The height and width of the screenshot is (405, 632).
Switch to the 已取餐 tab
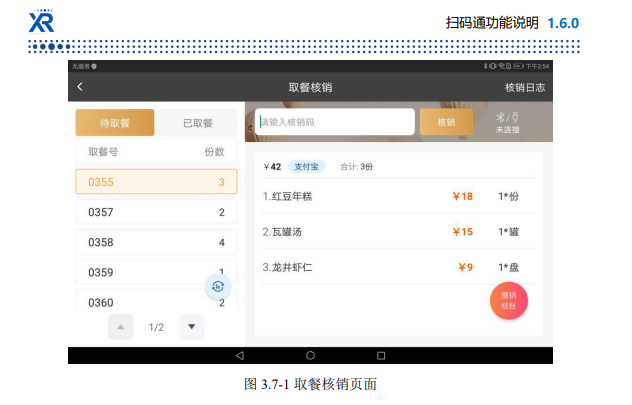[x=198, y=123]
